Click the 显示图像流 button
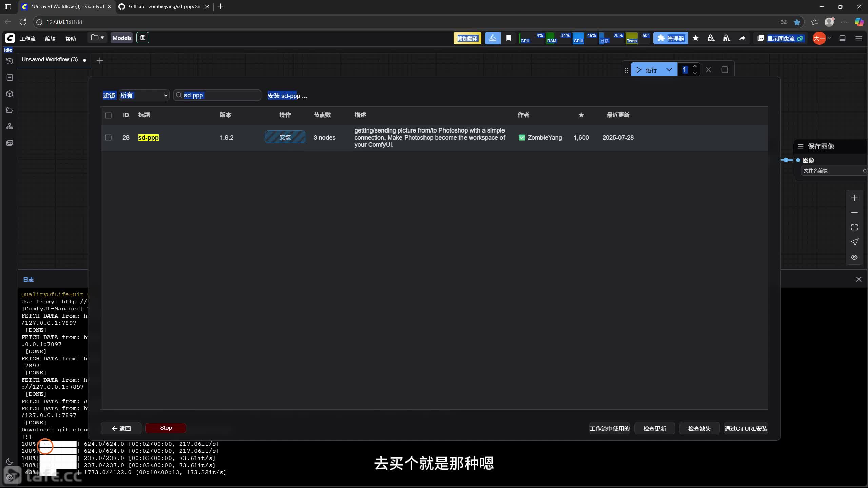This screenshot has height=488, width=868. coord(781,38)
